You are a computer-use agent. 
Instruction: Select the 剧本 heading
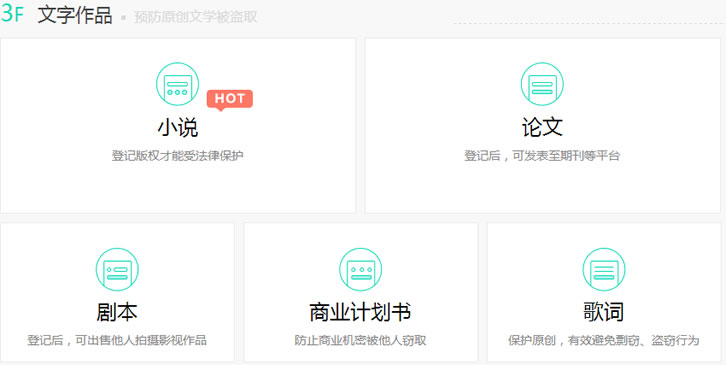pyautogui.click(x=117, y=313)
